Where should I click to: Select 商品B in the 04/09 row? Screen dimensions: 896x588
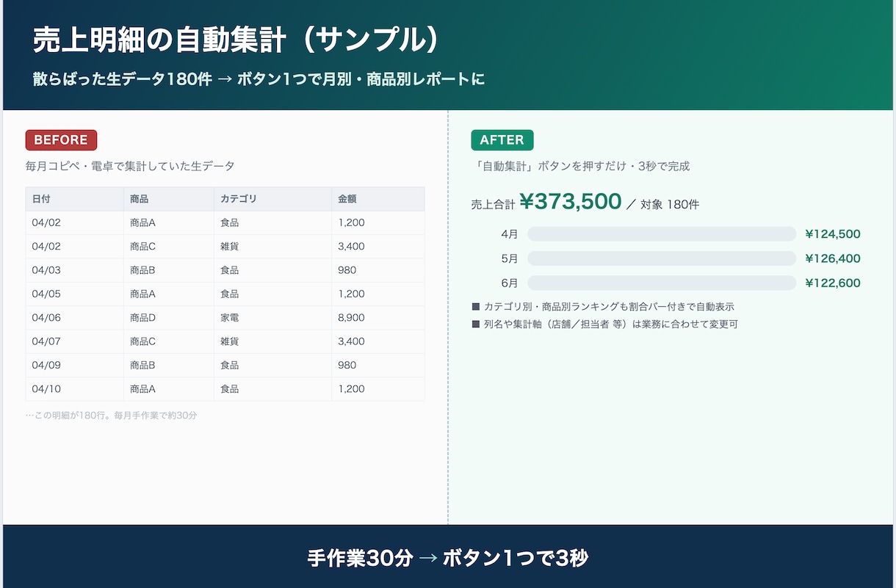[168, 365]
